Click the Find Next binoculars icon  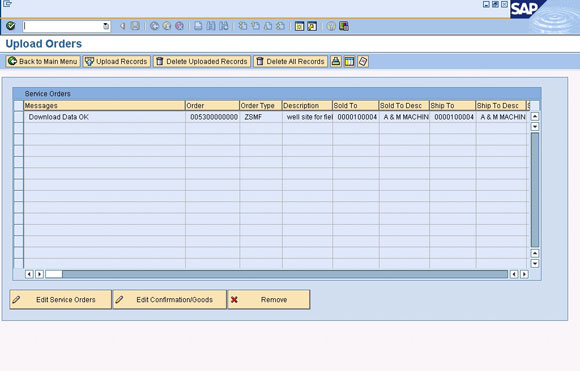223,26
